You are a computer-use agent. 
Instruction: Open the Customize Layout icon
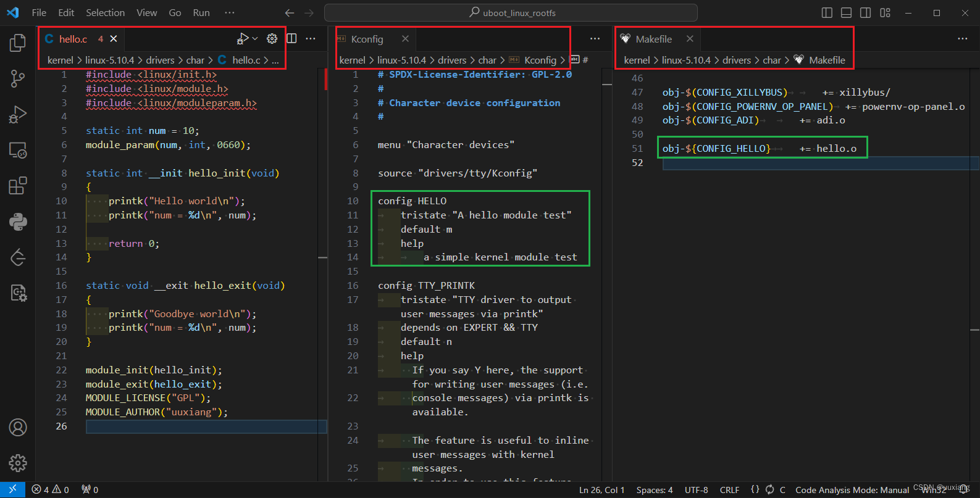tap(885, 12)
